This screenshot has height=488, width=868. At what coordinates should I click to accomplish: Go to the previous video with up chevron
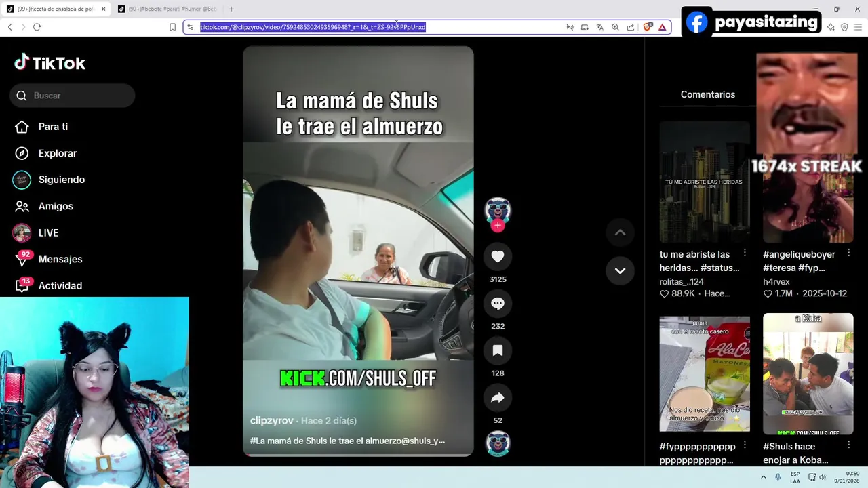pyautogui.click(x=620, y=232)
